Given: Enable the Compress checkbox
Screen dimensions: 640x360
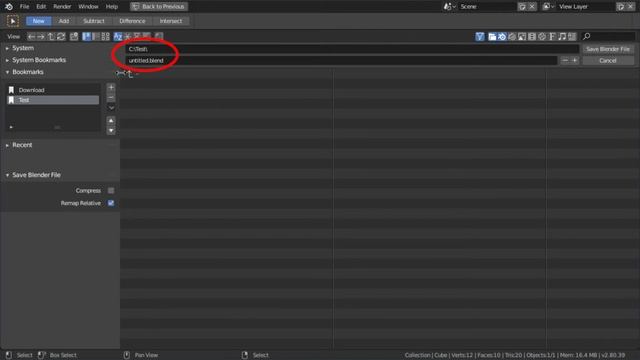Looking at the screenshot, I should click(x=111, y=191).
